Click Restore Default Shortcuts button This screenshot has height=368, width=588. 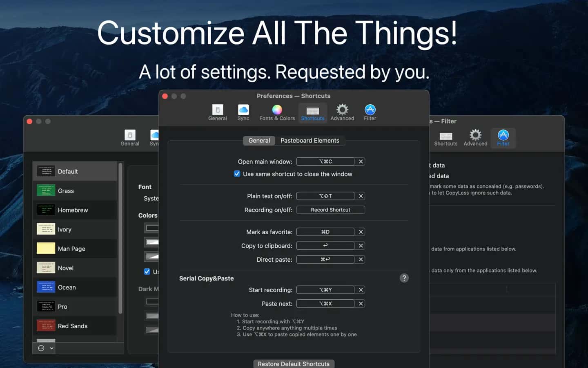(x=294, y=364)
